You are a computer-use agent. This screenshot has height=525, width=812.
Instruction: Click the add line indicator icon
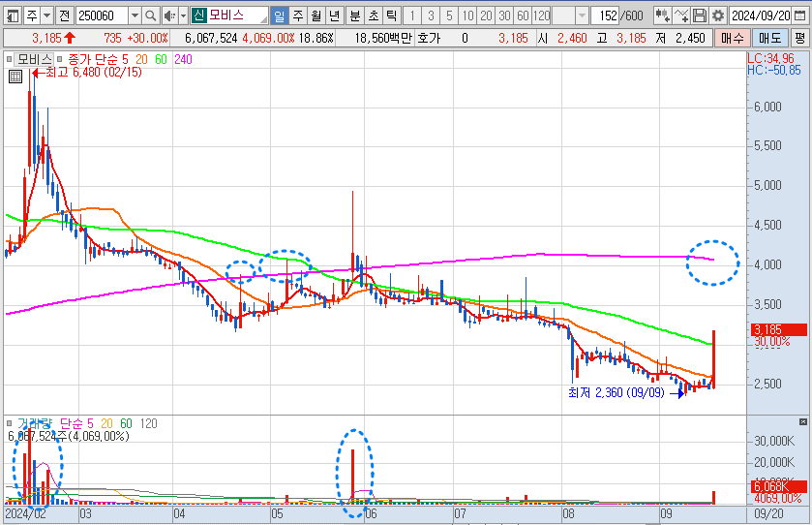[x=681, y=16]
